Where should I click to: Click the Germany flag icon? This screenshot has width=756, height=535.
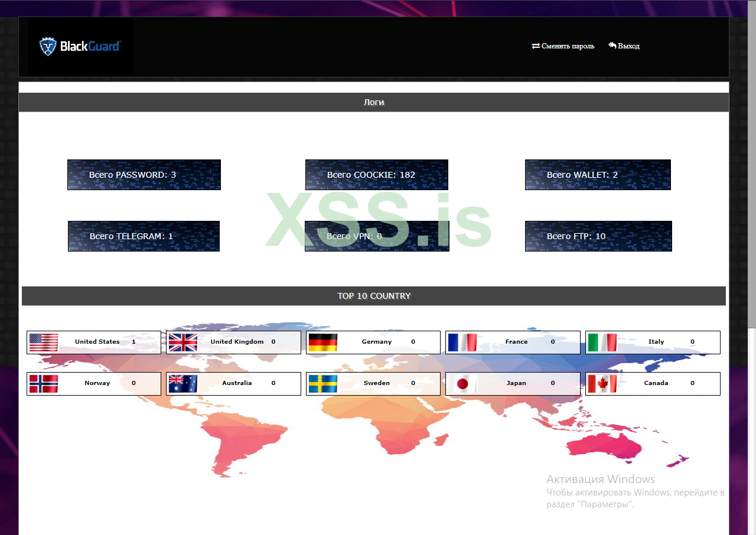point(322,342)
